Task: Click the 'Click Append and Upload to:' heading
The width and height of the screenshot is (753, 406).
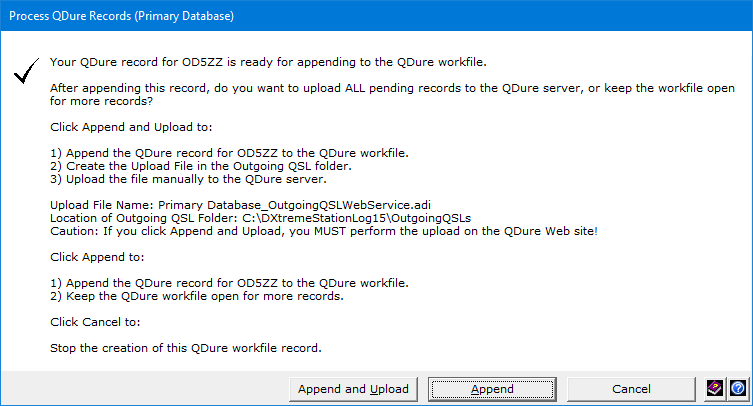Action: 131,127
